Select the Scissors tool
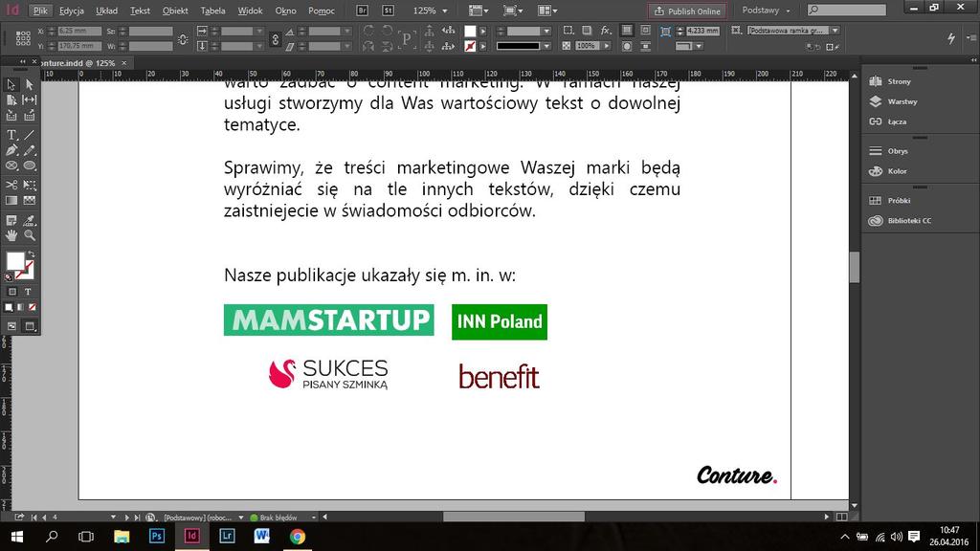Image resolution: width=980 pixels, height=551 pixels. tap(11, 185)
